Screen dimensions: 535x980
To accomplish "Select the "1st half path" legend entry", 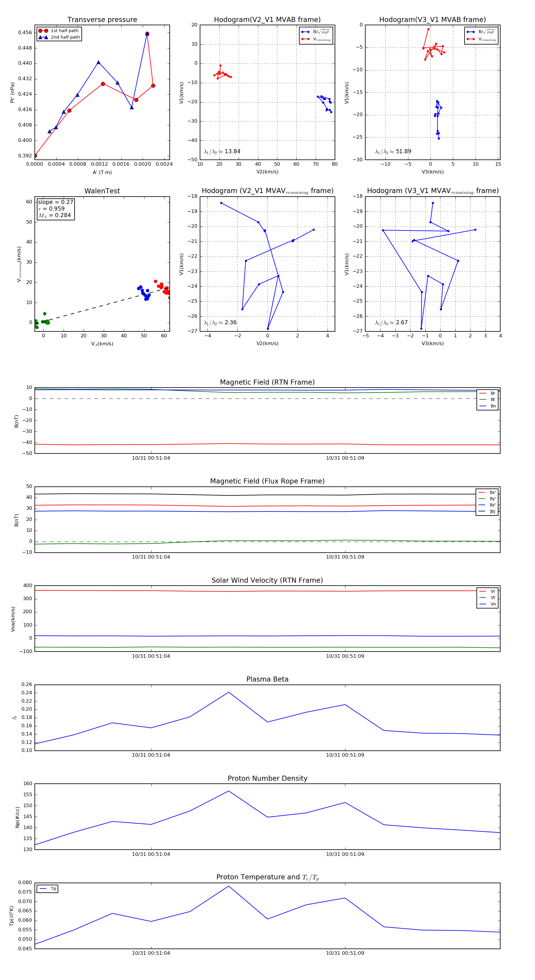I will click(x=59, y=31).
